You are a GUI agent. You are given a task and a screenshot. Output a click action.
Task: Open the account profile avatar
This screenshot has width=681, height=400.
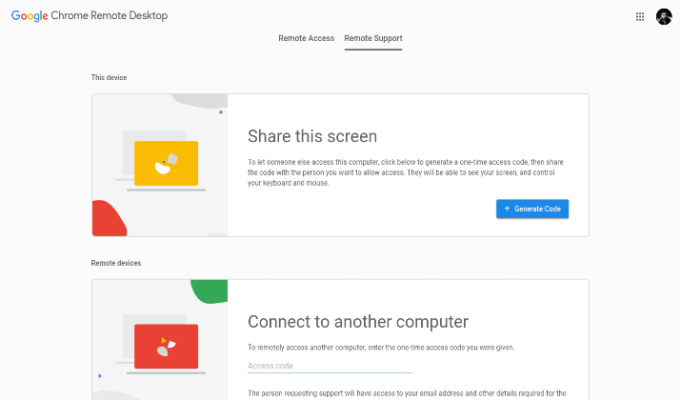point(664,17)
